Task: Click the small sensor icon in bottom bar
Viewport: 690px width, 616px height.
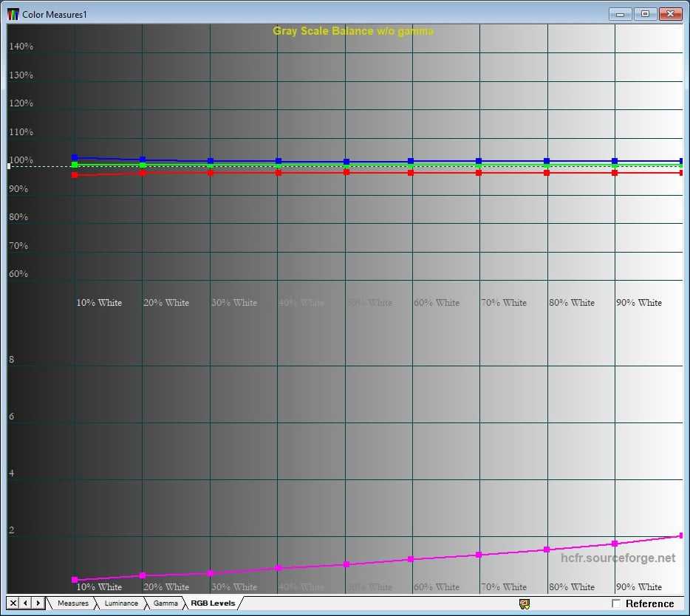Action: [525, 603]
